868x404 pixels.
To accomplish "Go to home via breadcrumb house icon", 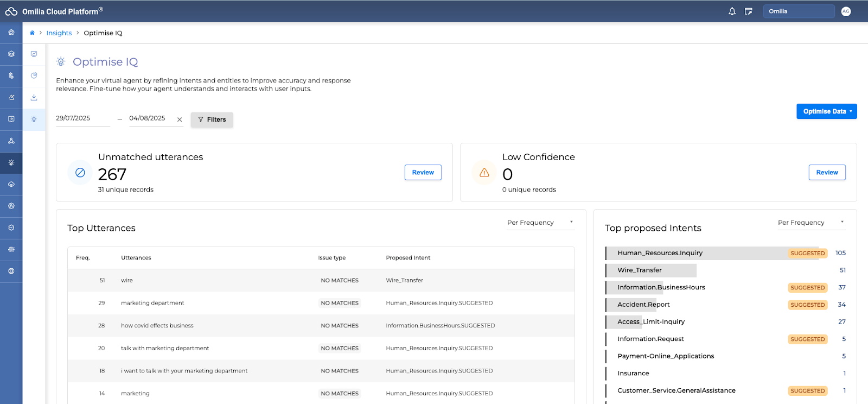I will (32, 33).
